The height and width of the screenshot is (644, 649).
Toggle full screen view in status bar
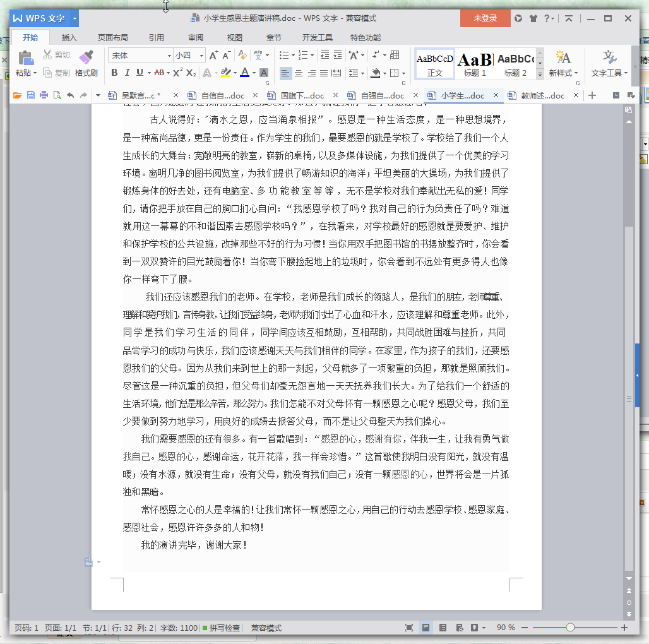pos(409,628)
